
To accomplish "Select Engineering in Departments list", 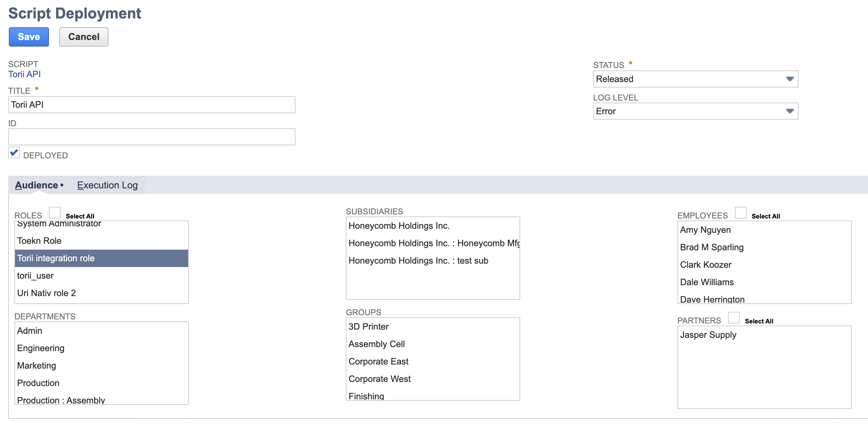I will coord(102,348).
